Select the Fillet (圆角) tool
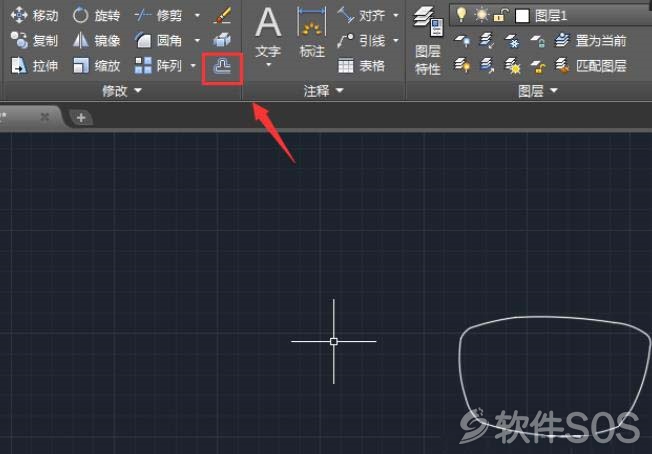 158,41
